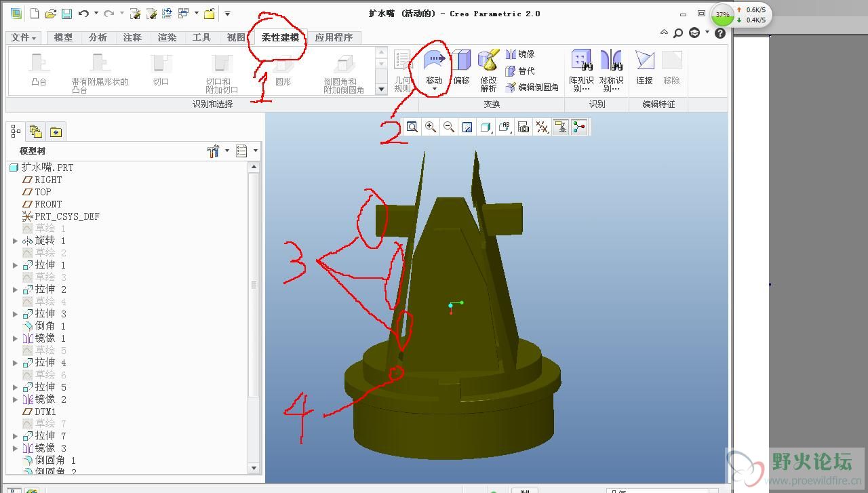
Task: Open a file with the Open folder icon
Action: click(51, 14)
